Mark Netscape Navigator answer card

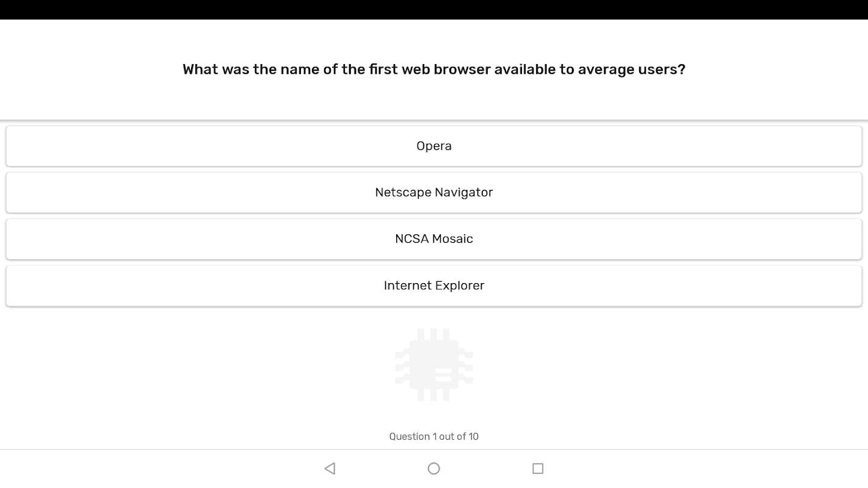coord(434,192)
